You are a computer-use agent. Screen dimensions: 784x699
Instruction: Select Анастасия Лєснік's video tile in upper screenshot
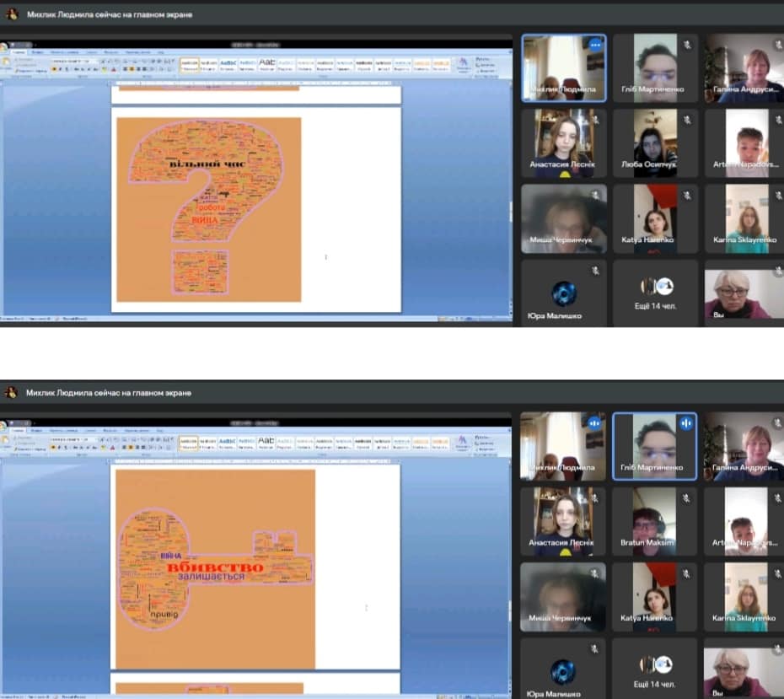point(563,141)
